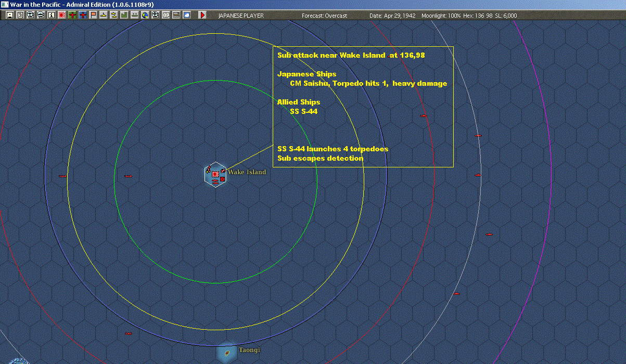Click the OP operations toolbar button
The width and height of the screenshot is (626, 364).
pos(166,16)
